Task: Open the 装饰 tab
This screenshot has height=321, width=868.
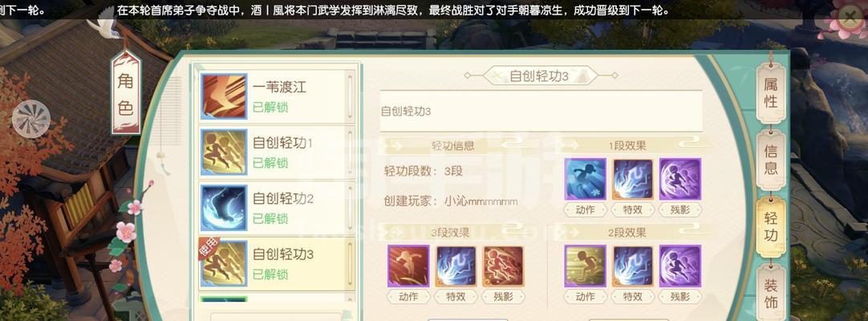Action: click(771, 294)
